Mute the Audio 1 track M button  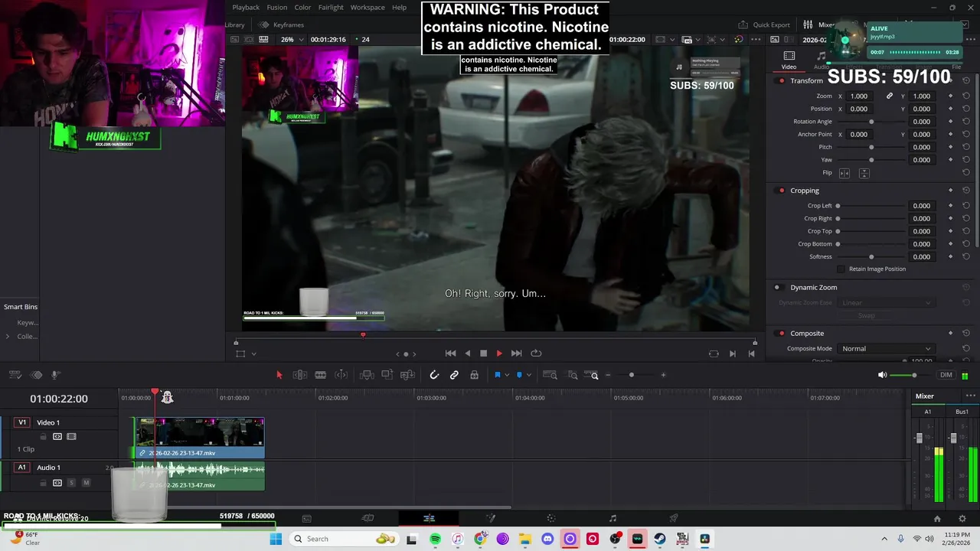(86, 483)
